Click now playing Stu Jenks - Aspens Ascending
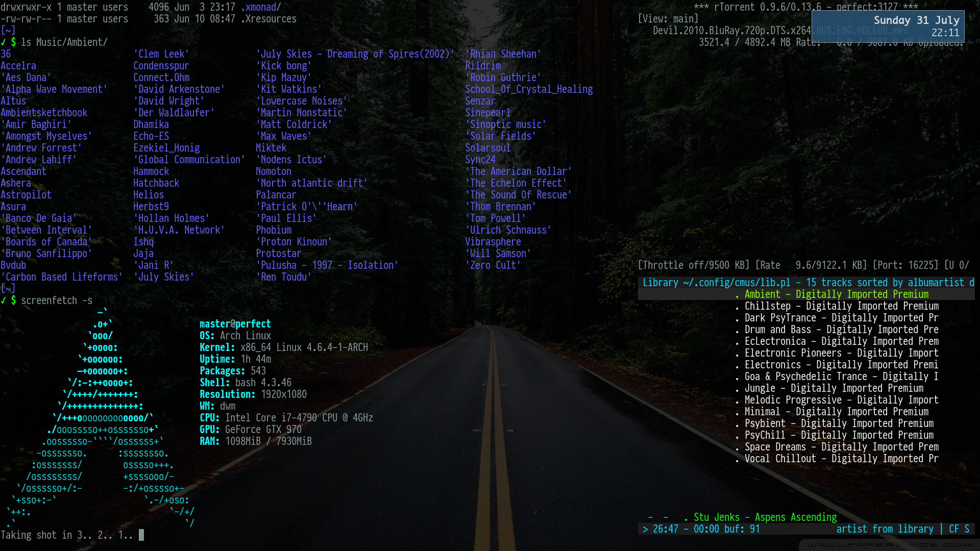 pyautogui.click(x=765, y=517)
